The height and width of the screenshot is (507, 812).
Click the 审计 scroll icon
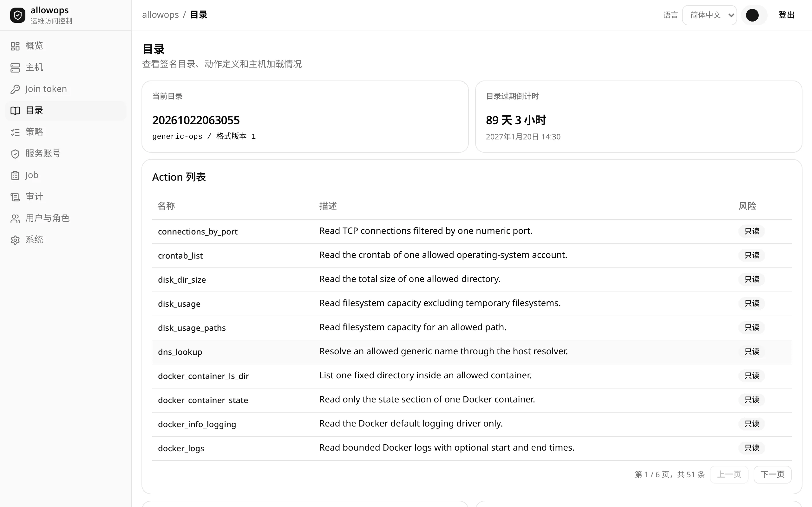point(15,197)
